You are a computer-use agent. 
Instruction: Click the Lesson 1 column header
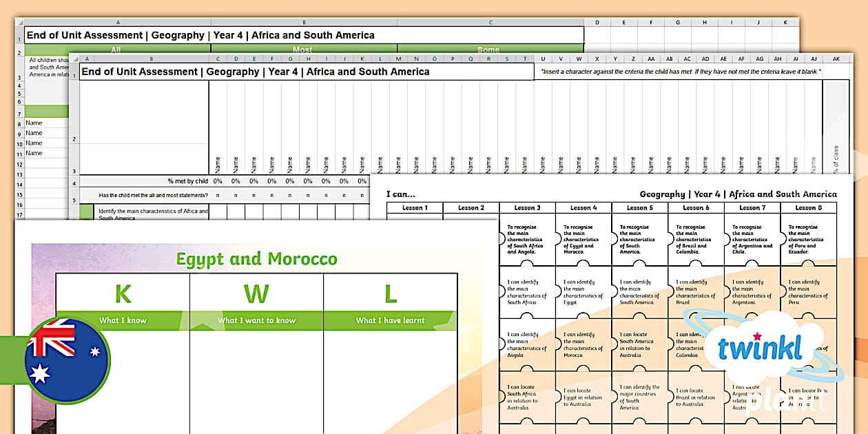tap(414, 207)
